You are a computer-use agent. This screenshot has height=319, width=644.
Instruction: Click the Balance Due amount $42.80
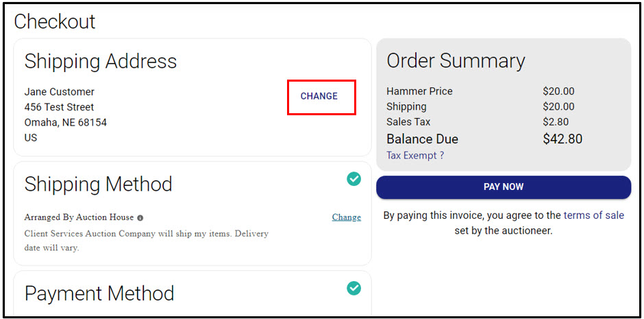562,139
